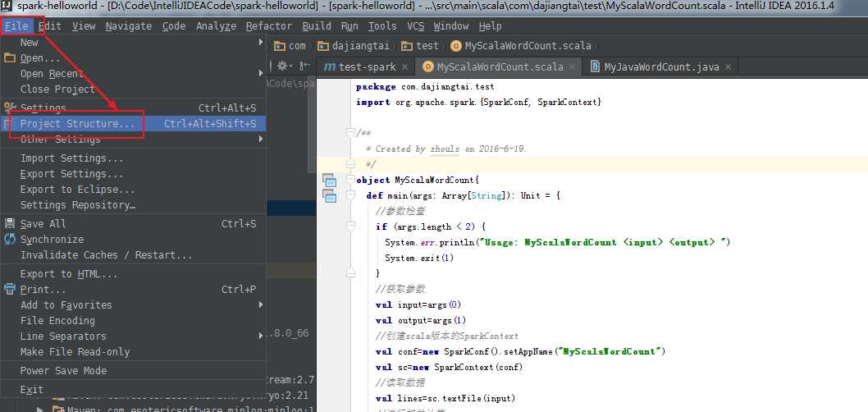The height and width of the screenshot is (412, 868).
Task: Switch to the test-spark tab
Action: click(x=367, y=67)
